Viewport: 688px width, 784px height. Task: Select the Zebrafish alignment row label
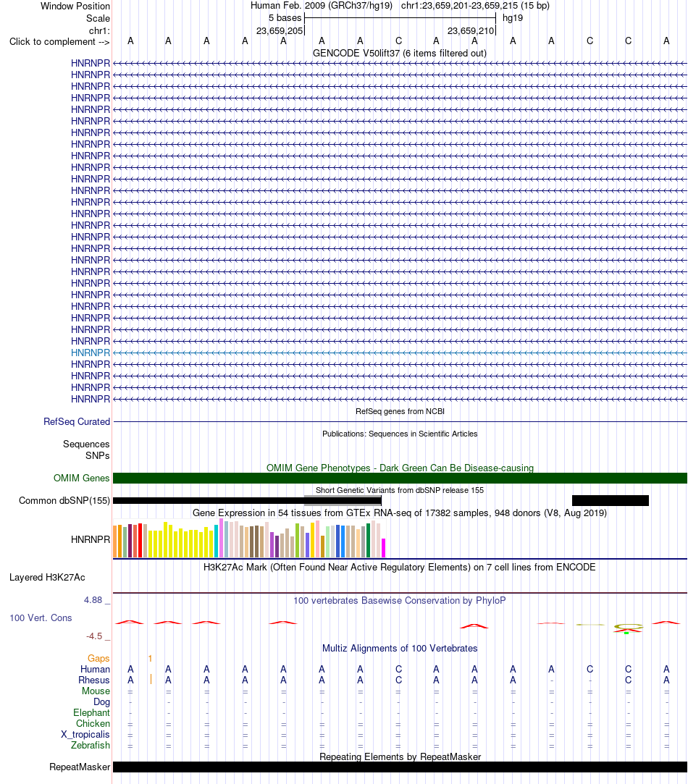pyautogui.click(x=90, y=745)
